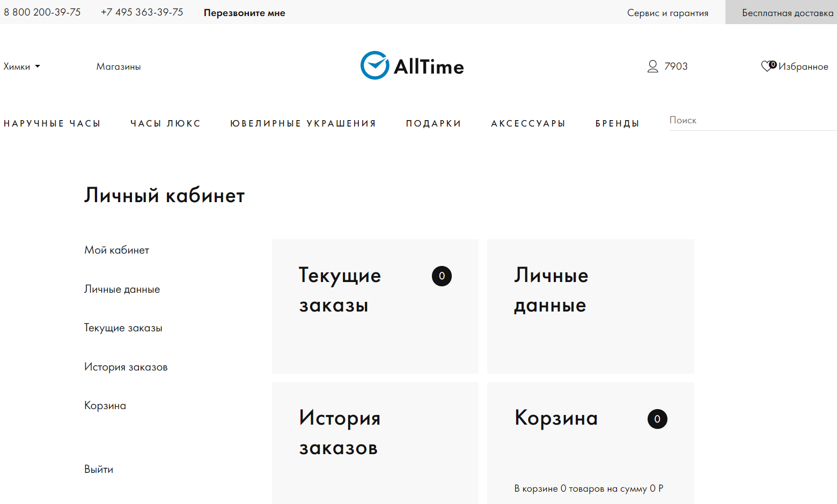Click the Корзина card zero counter badge
This screenshot has height=504, width=837.
tap(657, 419)
